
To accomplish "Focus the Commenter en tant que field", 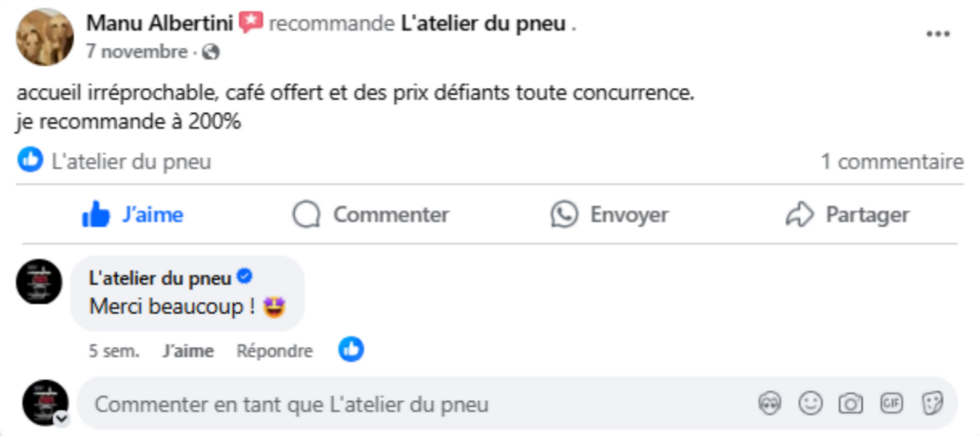I will (407, 404).
